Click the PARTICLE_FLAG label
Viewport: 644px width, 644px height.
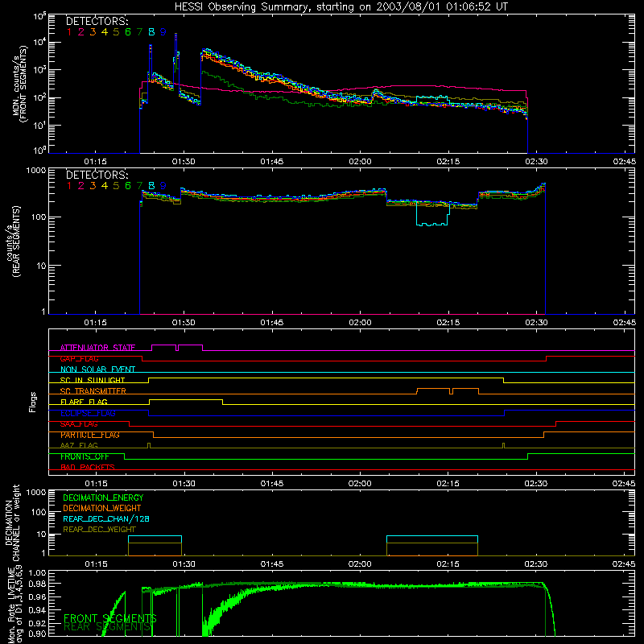tap(90, 435)
